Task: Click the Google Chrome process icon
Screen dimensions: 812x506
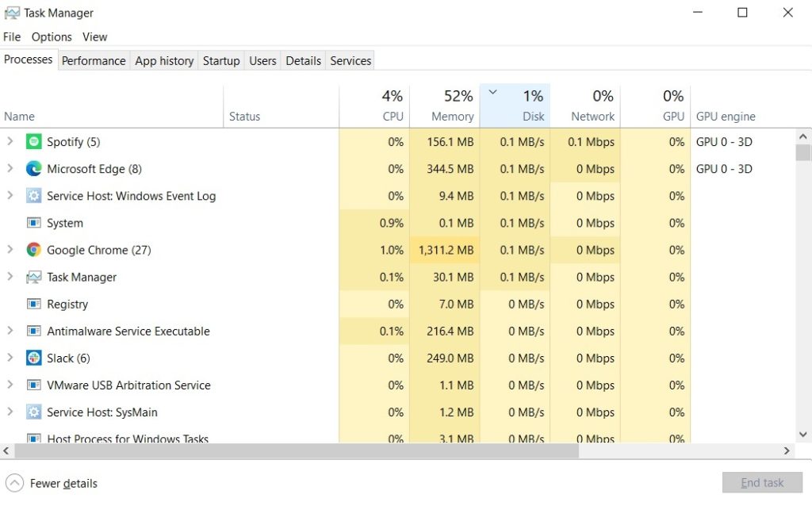Action: coord(33,250)
